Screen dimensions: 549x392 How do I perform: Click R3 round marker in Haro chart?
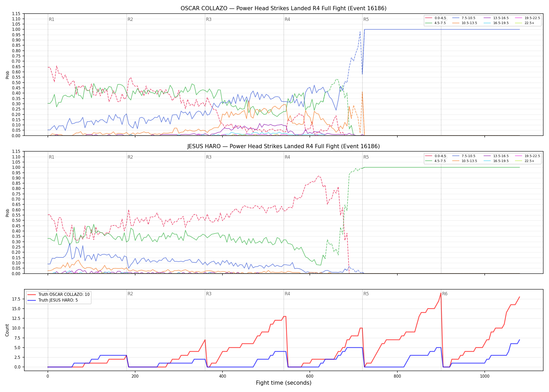pos(209,157)
